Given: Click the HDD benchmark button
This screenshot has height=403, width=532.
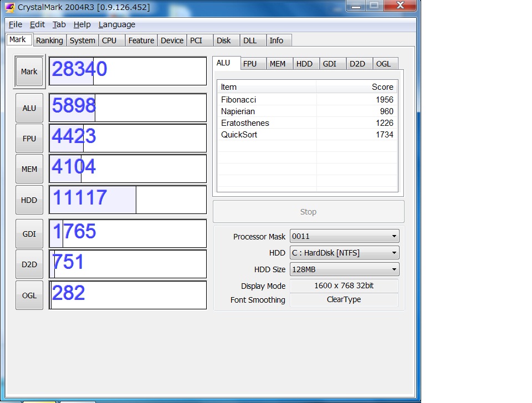Looking at the screenshot, I should 29,200.
